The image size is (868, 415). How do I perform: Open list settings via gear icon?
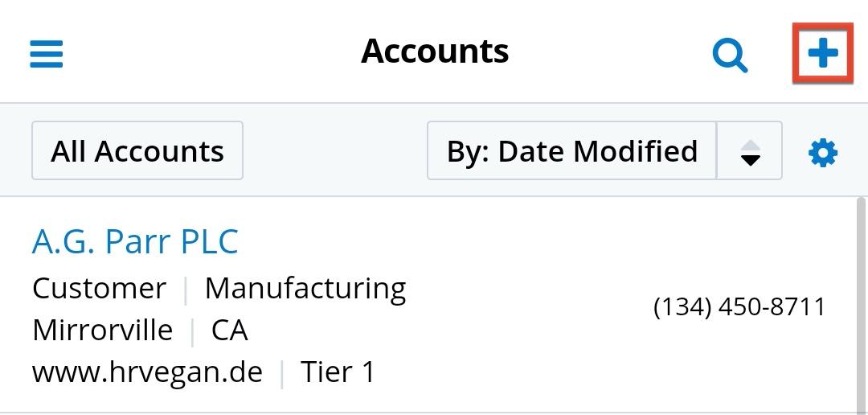coord(822,152)
